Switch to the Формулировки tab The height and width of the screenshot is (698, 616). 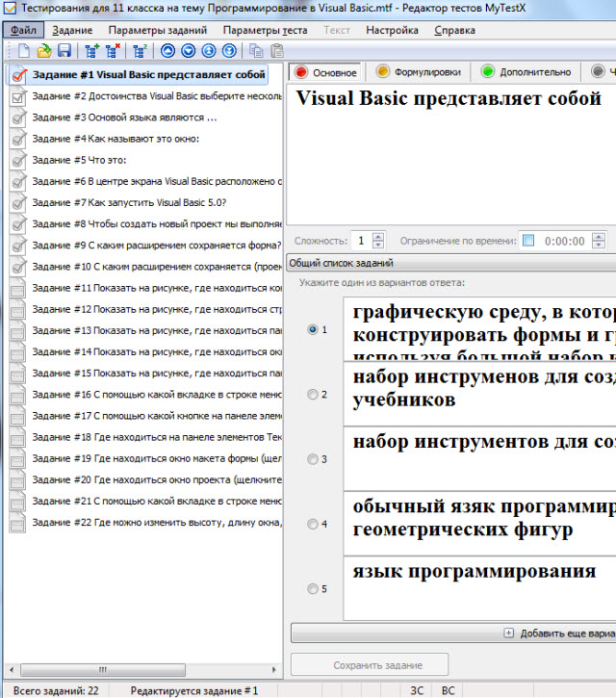419,72
